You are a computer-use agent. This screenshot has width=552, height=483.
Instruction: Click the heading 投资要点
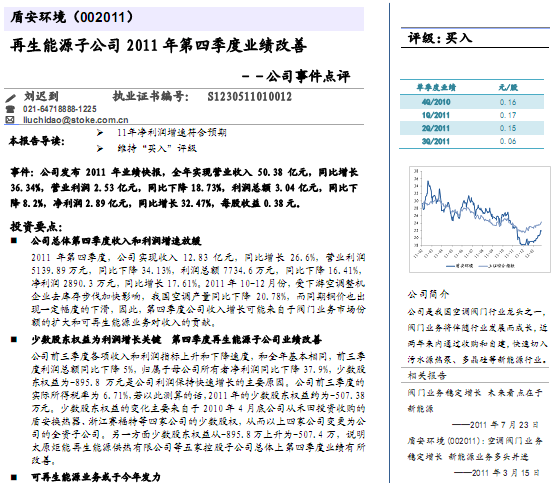[x=36, y=227]
